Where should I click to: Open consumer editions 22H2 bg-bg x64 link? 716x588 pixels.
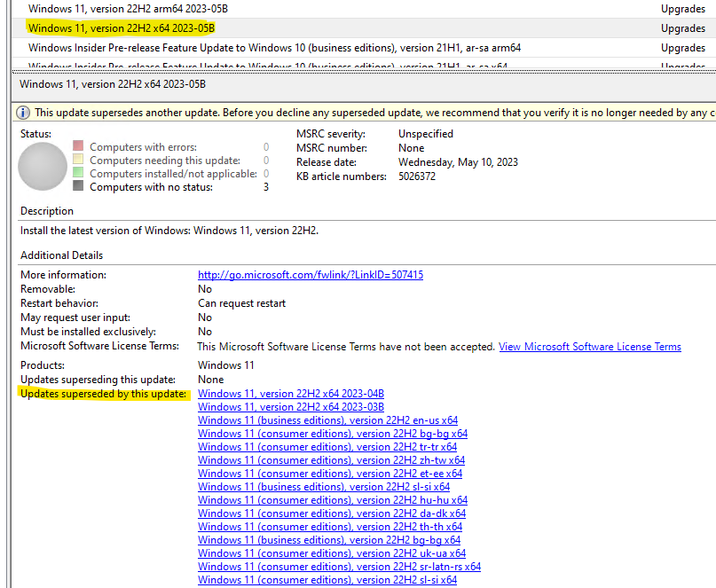(x=333, y=433)
